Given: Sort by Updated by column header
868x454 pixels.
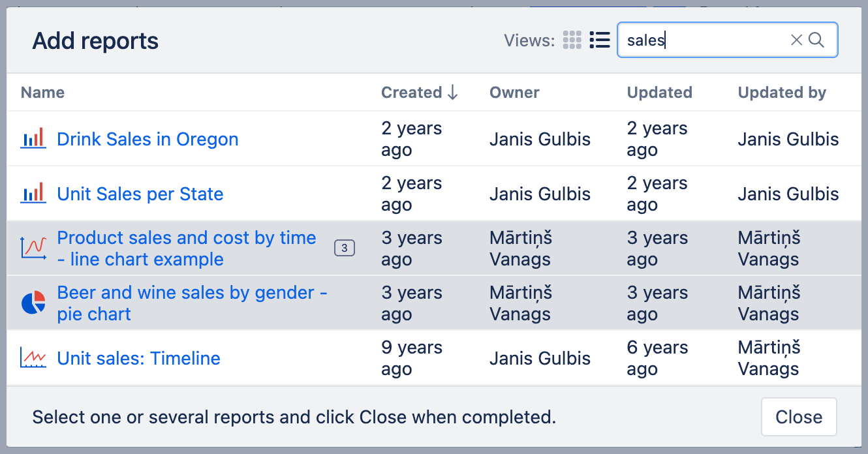Looking at the screenshot, I should click(x=782, y=93).
